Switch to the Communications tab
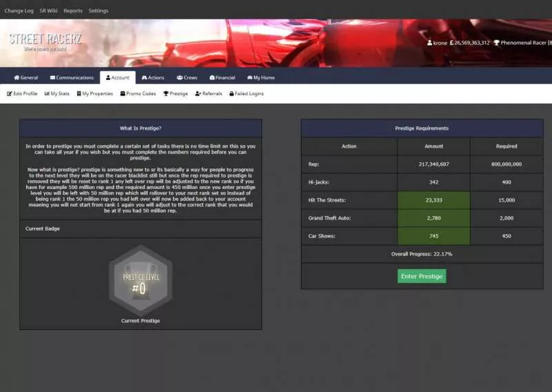 click(x=71, y=78)
